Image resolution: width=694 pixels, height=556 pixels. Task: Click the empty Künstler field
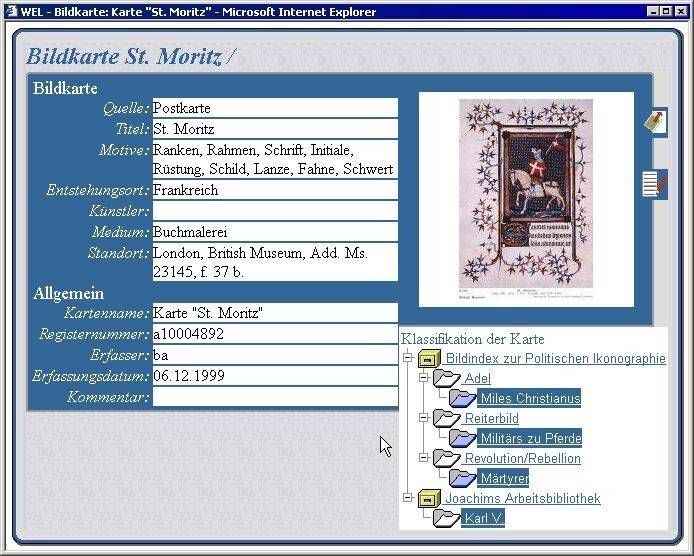coord(275,211)
